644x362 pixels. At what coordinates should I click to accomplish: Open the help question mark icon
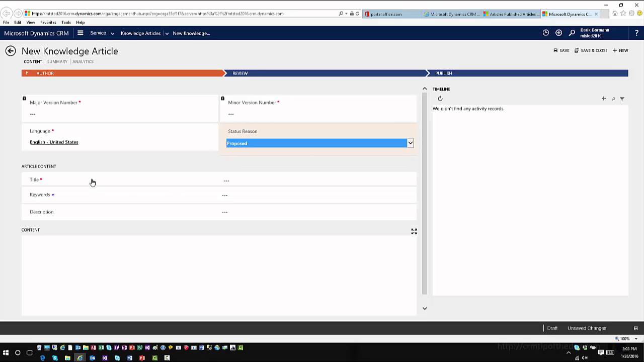coord(636,33)
